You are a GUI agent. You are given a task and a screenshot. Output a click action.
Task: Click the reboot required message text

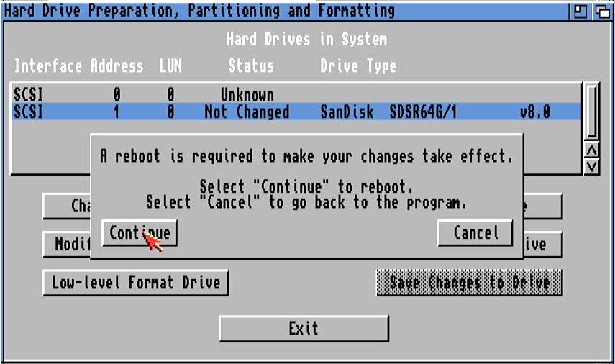(x=306, y=156)
